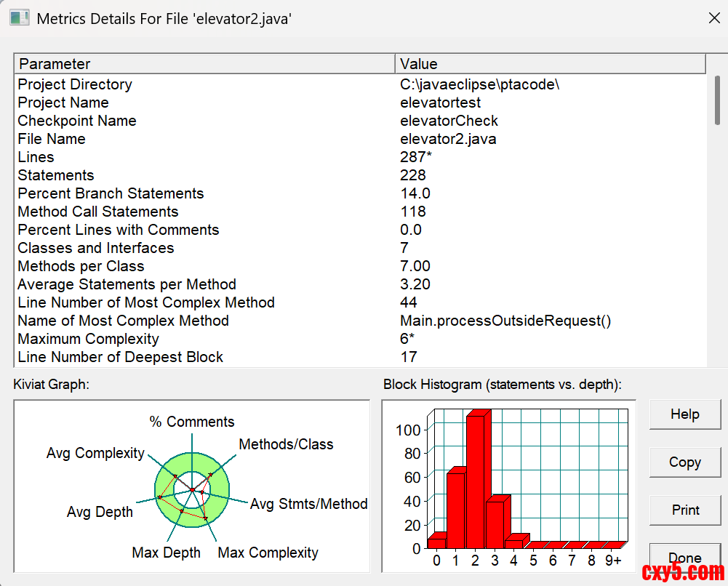Click the tallest histogram bar at depth 2
The image size is (728, 586).
pos(475,480)
